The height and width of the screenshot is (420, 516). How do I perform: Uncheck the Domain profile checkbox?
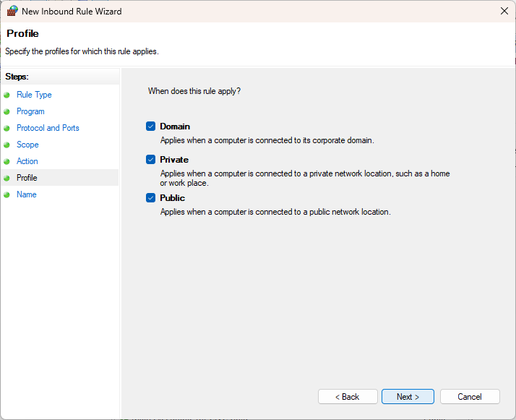click(151, 127)
